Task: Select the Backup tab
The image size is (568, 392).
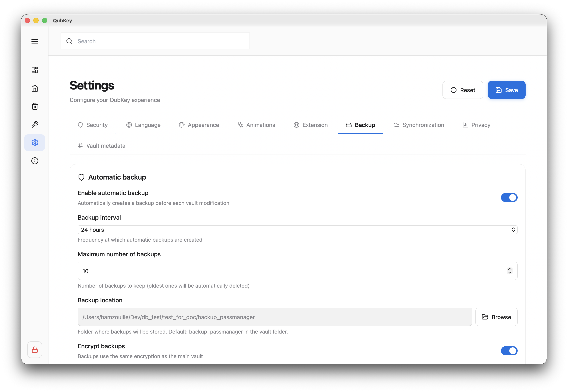Action: [360, 125]
